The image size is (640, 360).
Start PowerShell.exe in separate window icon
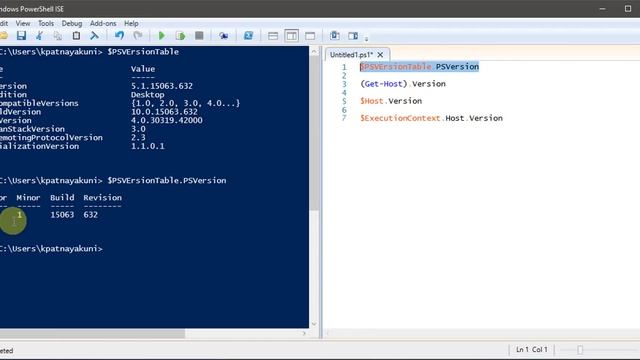click(248, 36)
